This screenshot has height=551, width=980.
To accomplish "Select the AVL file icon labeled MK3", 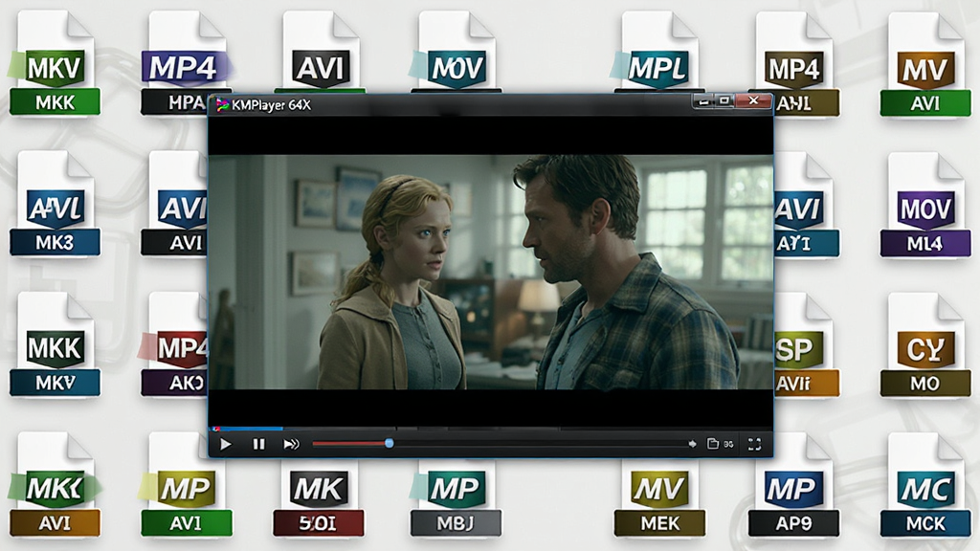I will (55, 203).
